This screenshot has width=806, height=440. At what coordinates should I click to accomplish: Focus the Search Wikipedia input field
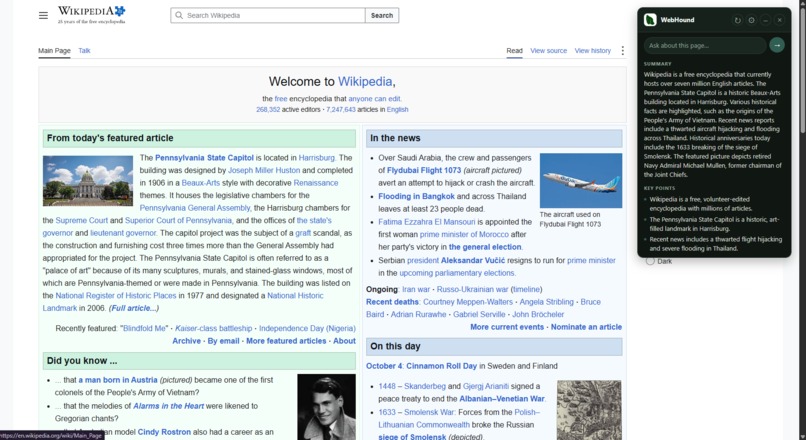point(268,15)
